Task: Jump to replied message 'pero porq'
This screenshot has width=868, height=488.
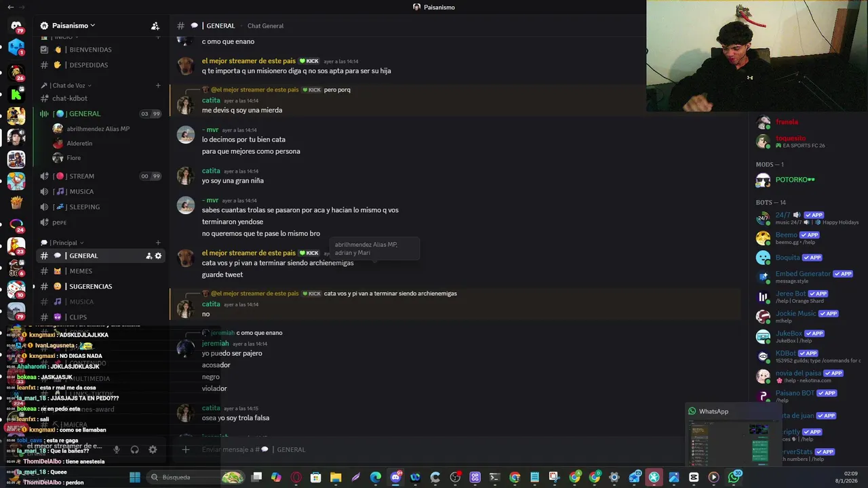Action: click(337, 89)
